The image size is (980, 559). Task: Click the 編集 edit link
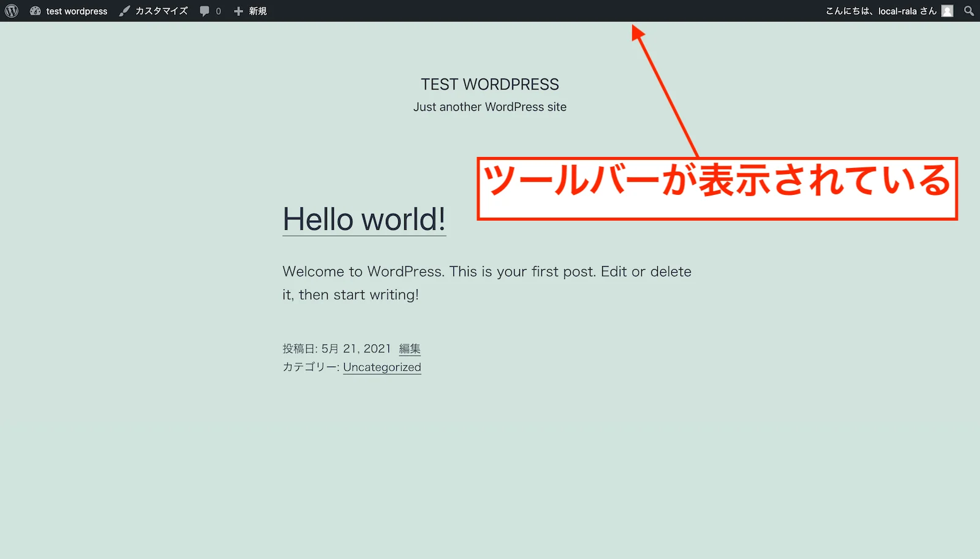pos(410,349)
